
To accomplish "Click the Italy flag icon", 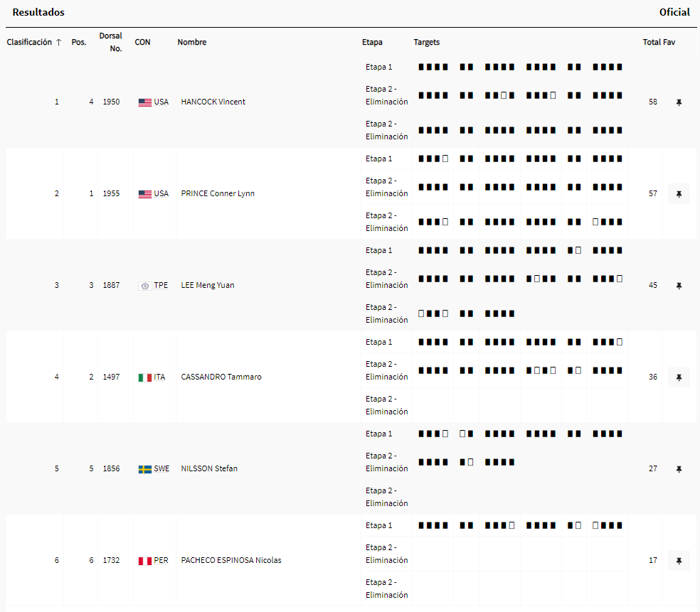I will point(145,377).
